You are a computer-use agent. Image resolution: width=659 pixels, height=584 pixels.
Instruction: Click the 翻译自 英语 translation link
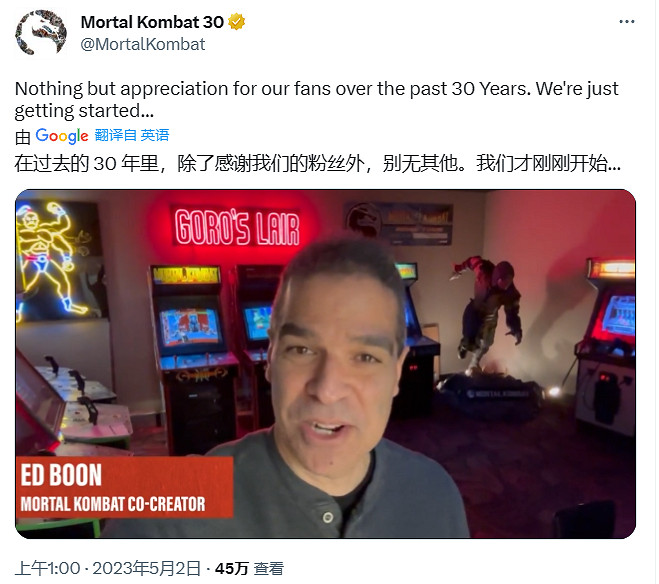click(x=132, y=135)
